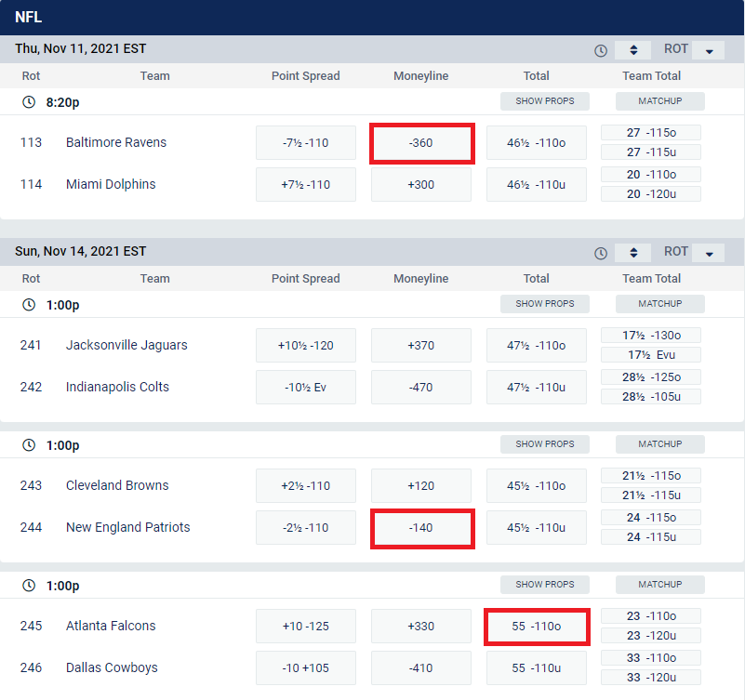
Task: Select Ravens team total 27 -115o
Action: (651, 133)
